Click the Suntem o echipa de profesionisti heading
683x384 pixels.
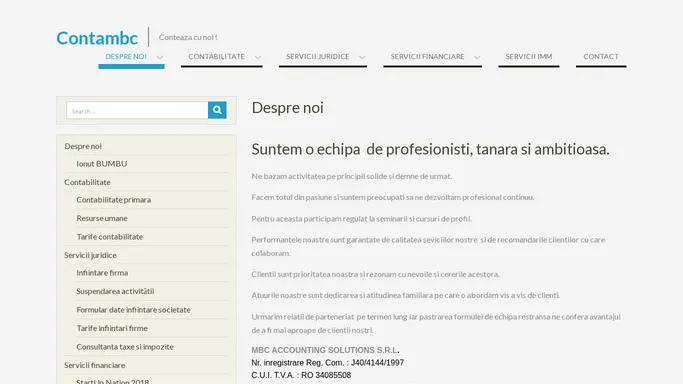430,149
